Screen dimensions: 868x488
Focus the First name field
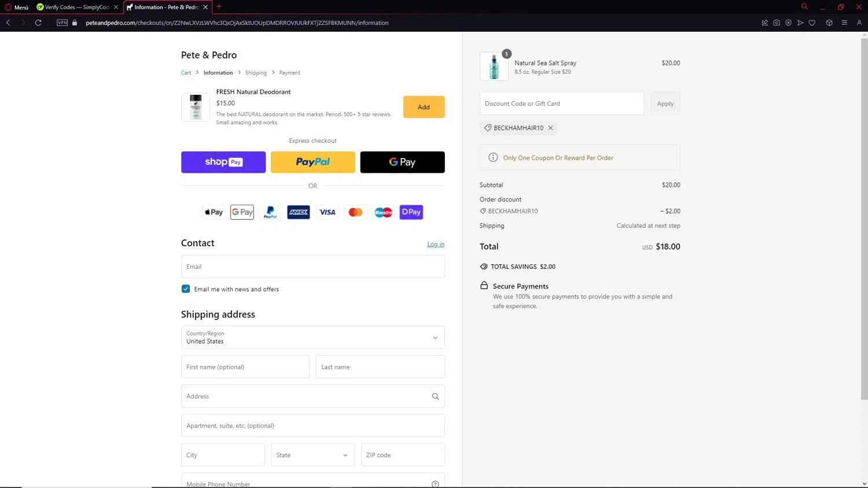click(245, 367)
